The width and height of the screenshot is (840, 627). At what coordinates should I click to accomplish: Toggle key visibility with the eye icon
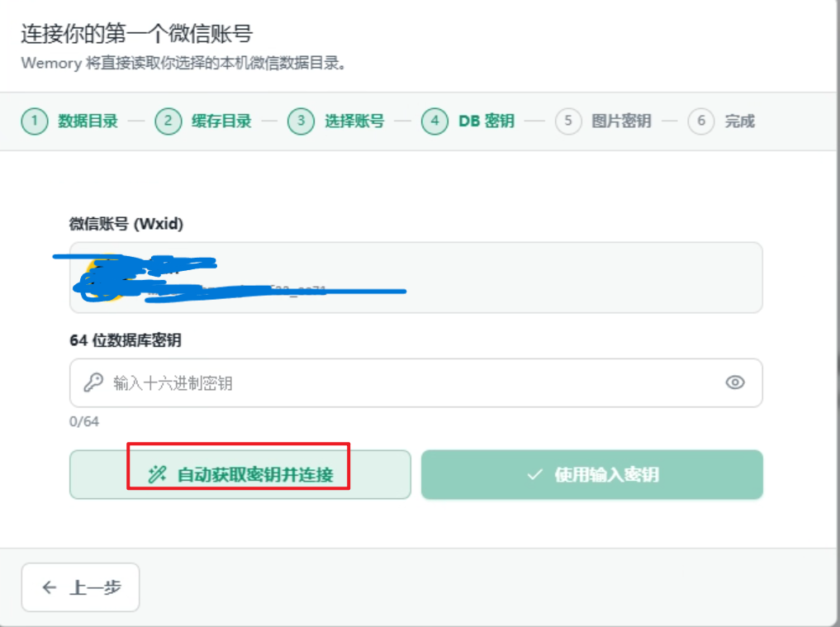pyautogui.click(x=735, y=382)
